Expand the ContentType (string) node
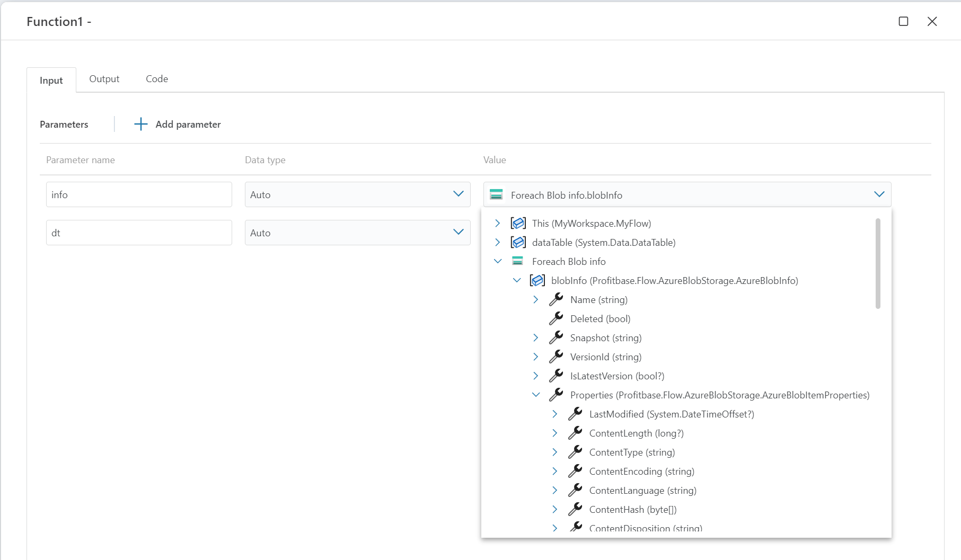The height and width of the screenshot is (560, 961). [555, 452]
